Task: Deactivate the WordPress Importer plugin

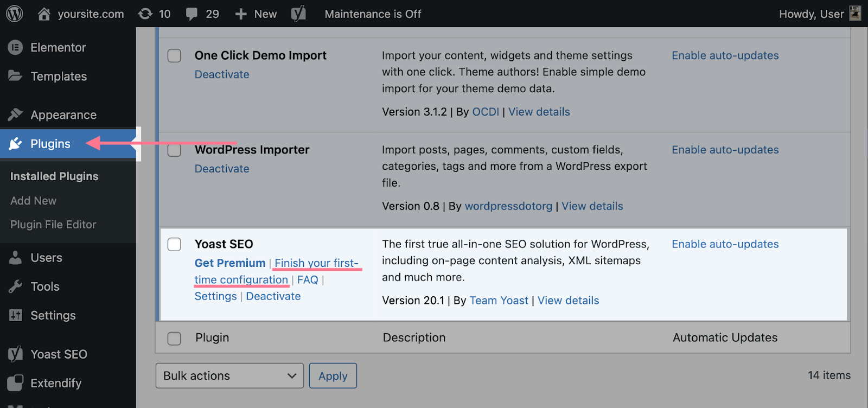Action: tap(222, 169)
